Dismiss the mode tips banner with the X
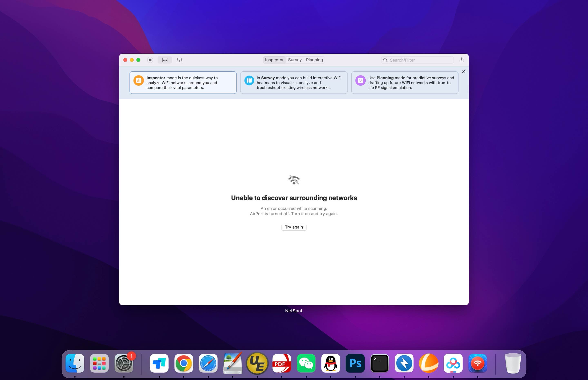 pyautogui.click(x=463, y=71)
